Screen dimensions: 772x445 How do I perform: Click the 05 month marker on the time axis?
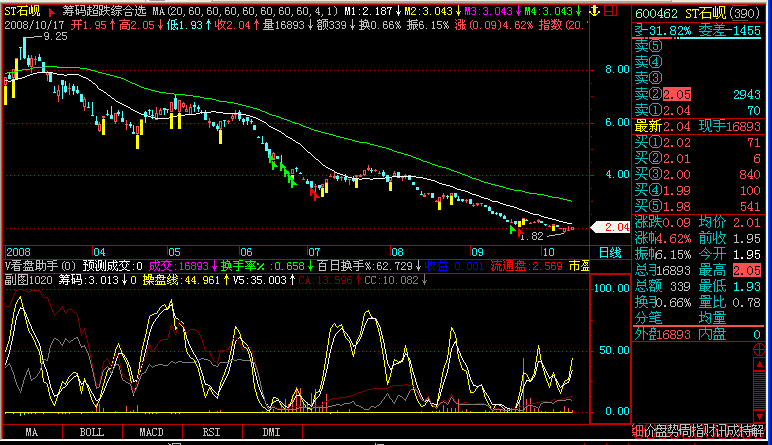pos(174,252)
